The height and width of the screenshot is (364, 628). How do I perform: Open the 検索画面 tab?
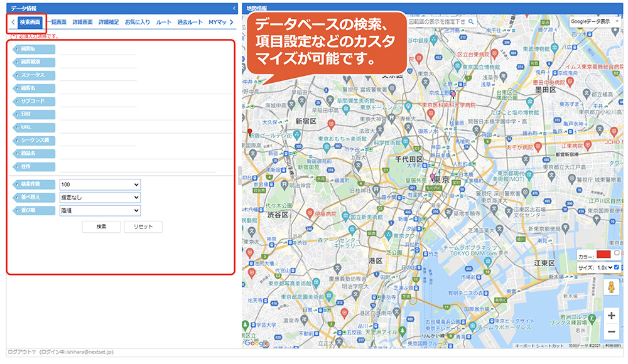(x=30, y=23)
